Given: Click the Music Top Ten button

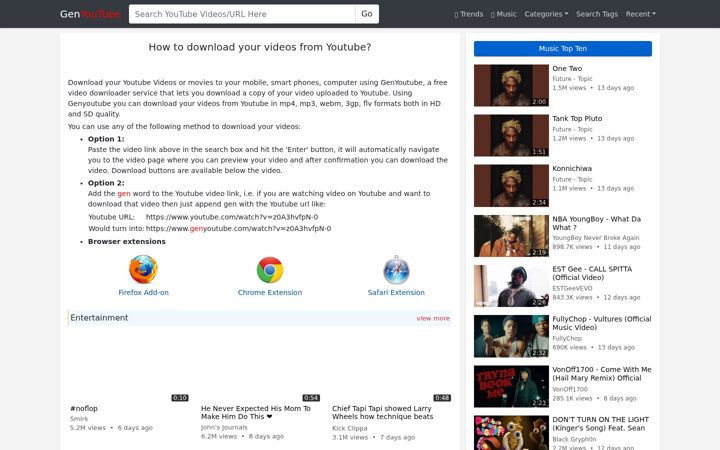Looking at the screenshot, I should click(562, 49).
